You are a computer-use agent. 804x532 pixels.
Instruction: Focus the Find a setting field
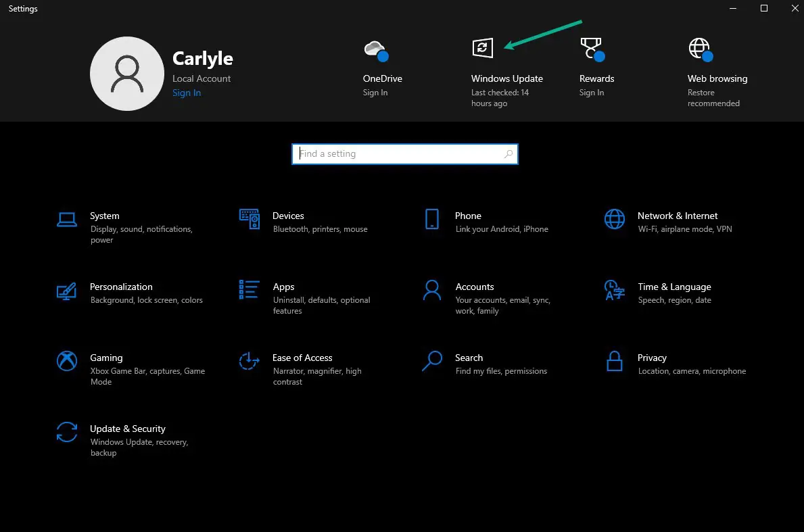404,153
